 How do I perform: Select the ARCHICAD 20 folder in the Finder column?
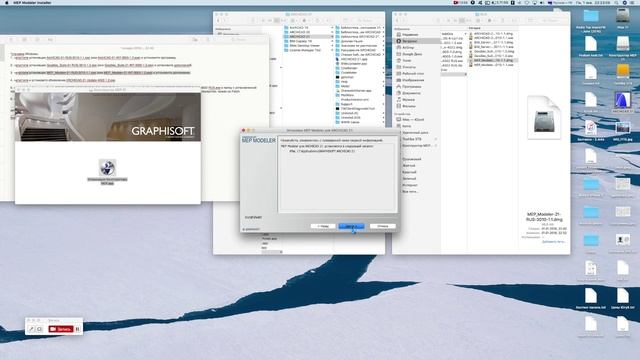(308, 32)
